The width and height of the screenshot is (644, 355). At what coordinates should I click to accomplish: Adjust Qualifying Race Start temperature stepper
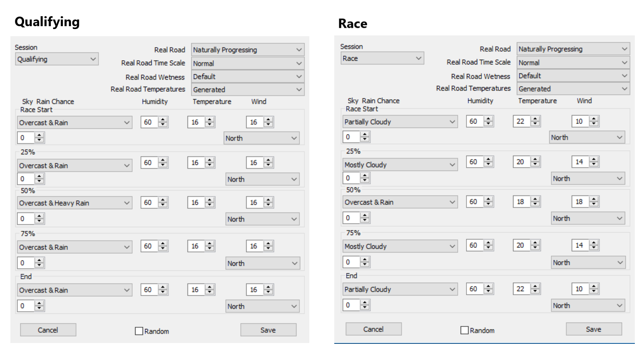pyautogui.click(x=210, y=122)
